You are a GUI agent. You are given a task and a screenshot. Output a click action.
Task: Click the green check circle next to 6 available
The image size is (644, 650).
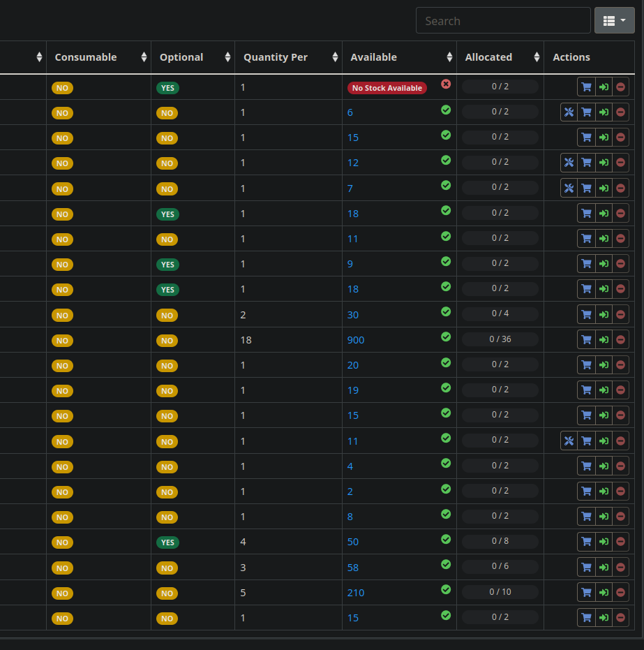click(x=446, y=110)
